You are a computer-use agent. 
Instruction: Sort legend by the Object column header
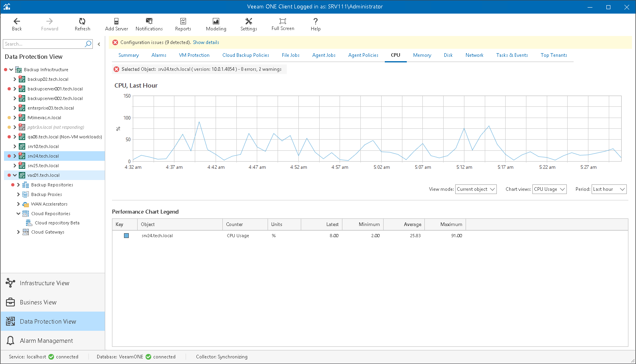click(x=180, y=224)
